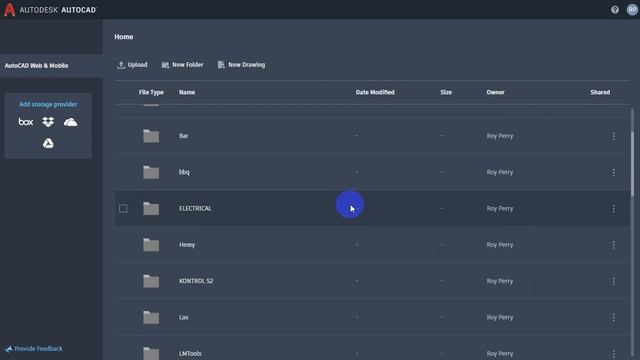Select the LMTools folder name

(x=190, y=354)
